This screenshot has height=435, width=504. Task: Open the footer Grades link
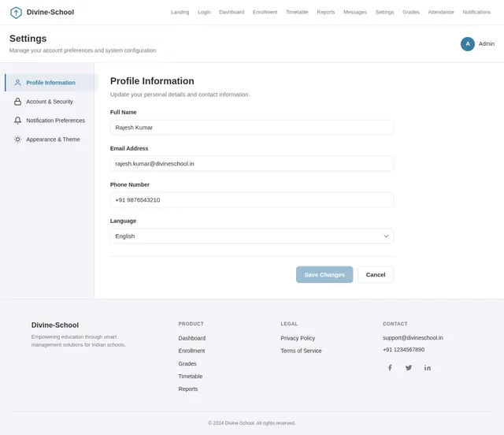click(187, 363)
